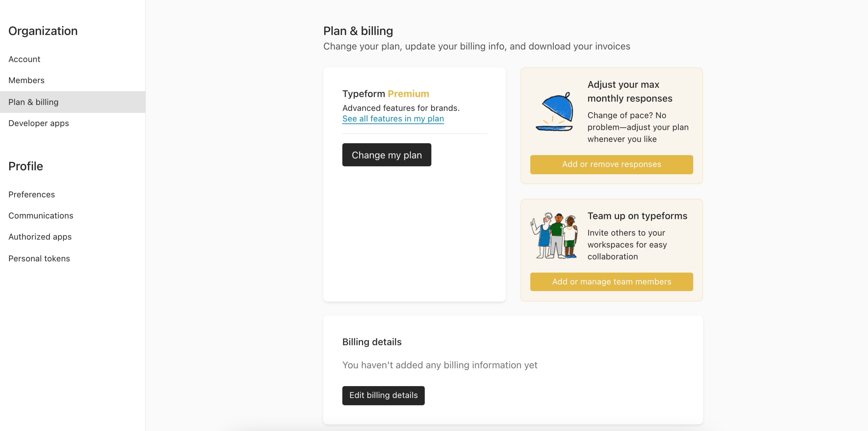
Task: Click Add or remove responses button
Action: [x=611, y=164]
